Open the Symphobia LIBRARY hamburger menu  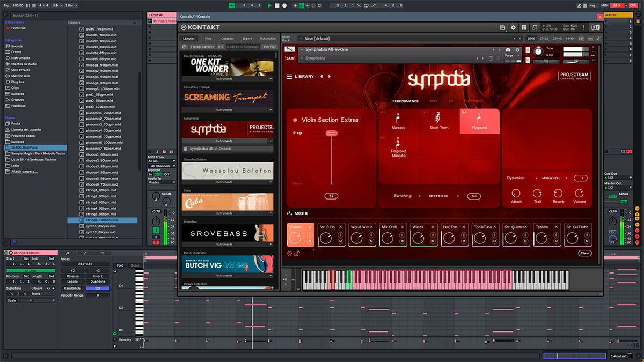(x=290, y=77)
